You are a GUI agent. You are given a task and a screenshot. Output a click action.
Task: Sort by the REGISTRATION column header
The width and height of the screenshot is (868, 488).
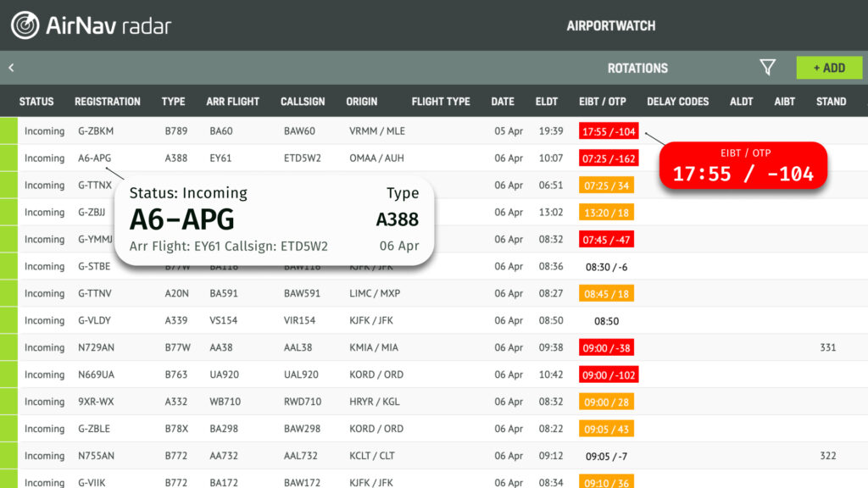pyautogui.click(x=108, y=102)
